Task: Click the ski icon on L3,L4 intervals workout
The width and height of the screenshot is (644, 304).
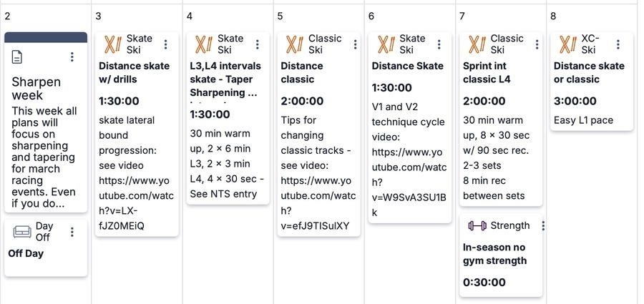Action: 204,44
